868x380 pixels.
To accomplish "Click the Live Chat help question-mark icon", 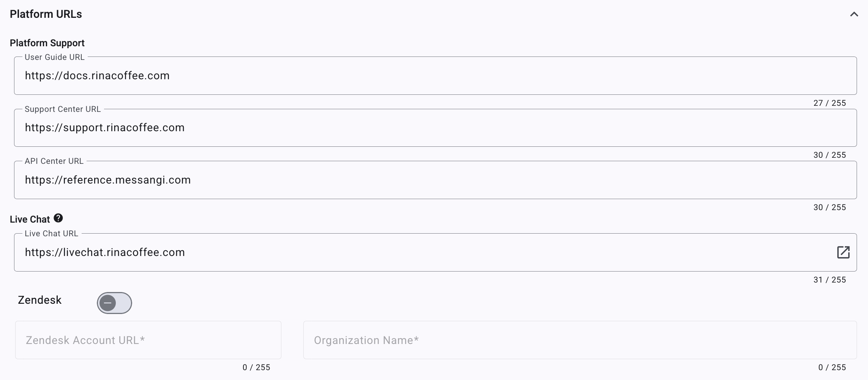I will click(58, 218).
